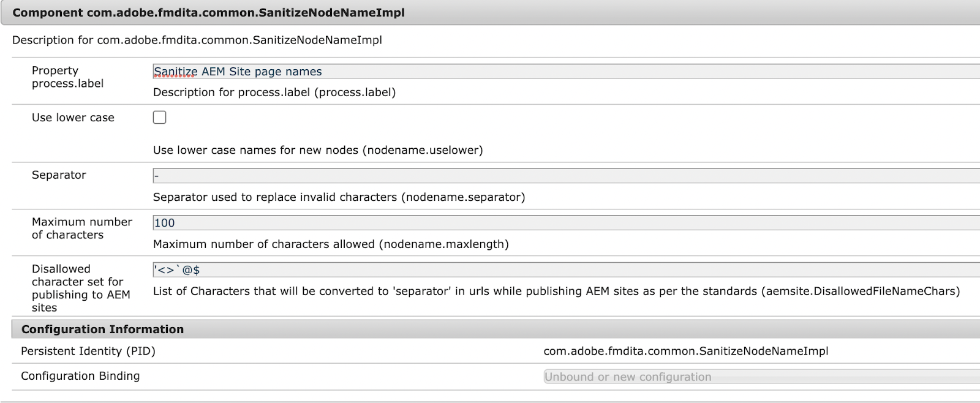Click the 'Persistent Identity (PID)' label

click(88, 351)
